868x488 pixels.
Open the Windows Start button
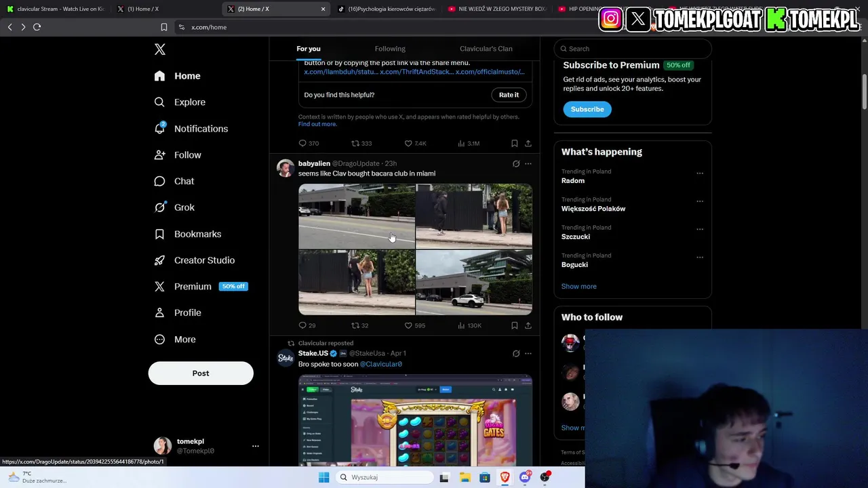[x=324, y=477]
